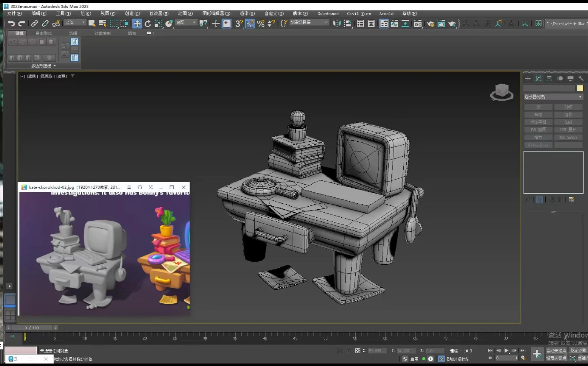Click the Utilities wrench panel icon
Screen dimensions: 588x366
582,79
